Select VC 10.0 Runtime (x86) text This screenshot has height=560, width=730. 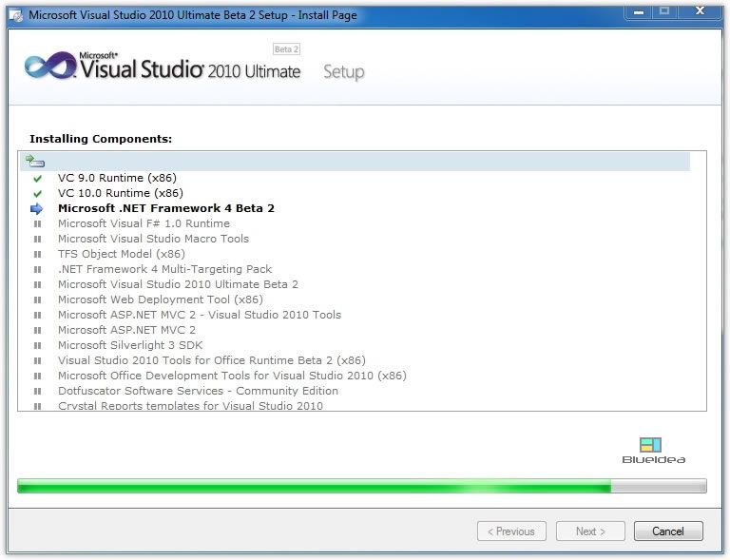(x=121, y=193)
